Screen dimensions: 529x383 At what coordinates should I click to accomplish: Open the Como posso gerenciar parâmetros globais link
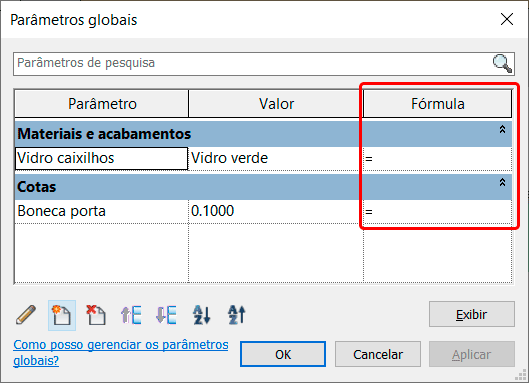[x=121, y=353]
